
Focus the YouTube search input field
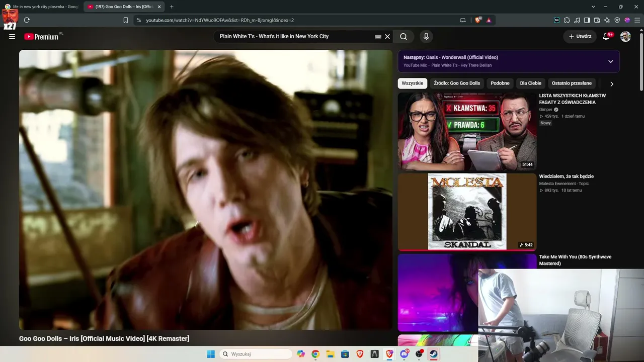point(296,37)
